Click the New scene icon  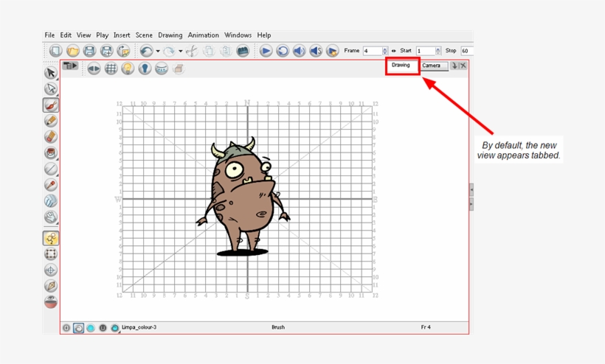coord(56,51)
